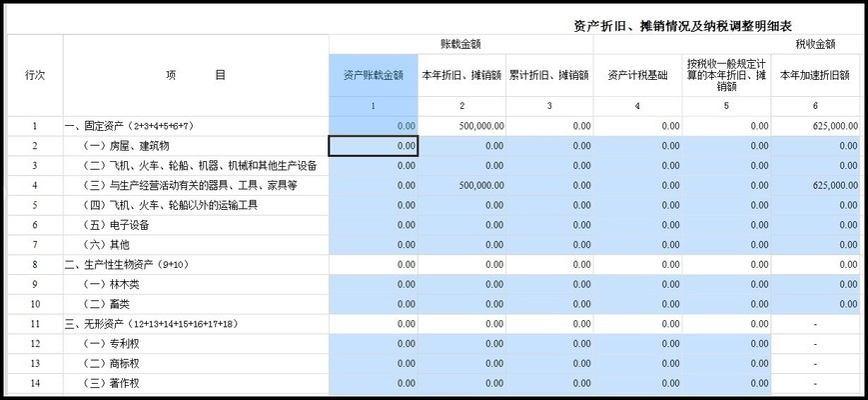Viewport: 868px width, 400px height.
Task: Click 资产计税基础 cell for 房屋、建筑物
Action: [637, 146]
